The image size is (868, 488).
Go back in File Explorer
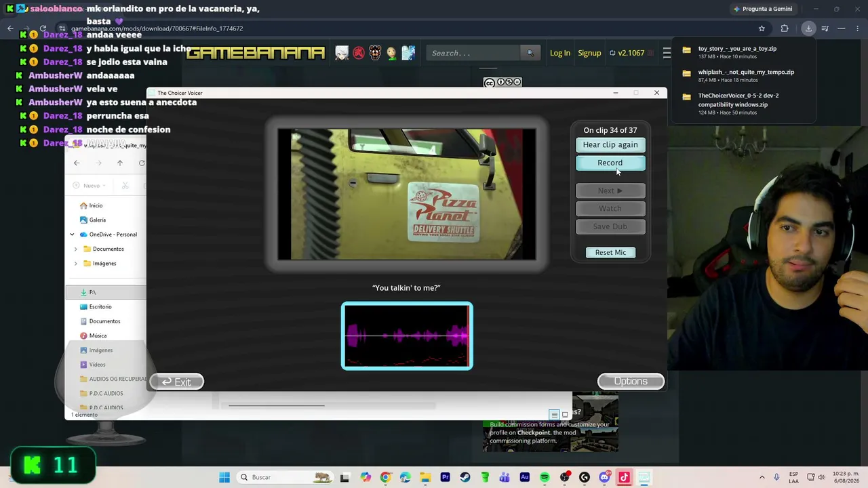[x=77, y=163]
